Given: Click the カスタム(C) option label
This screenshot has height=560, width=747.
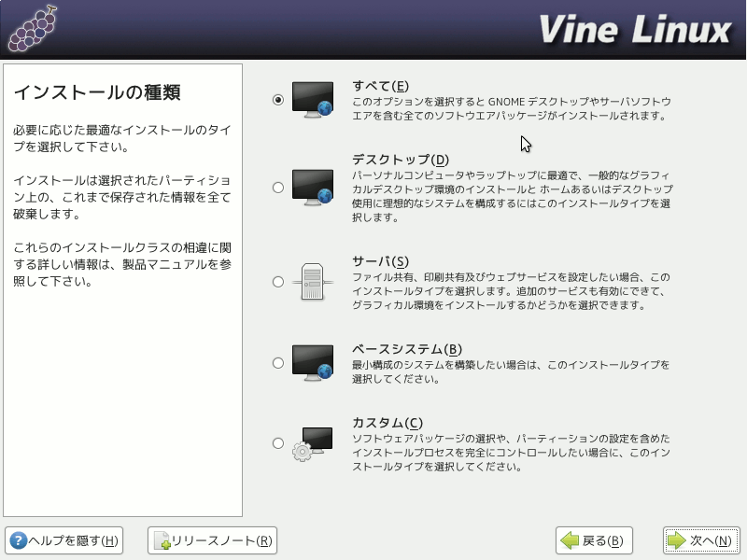Looking at the screenshot, I should tap(388, 423).
